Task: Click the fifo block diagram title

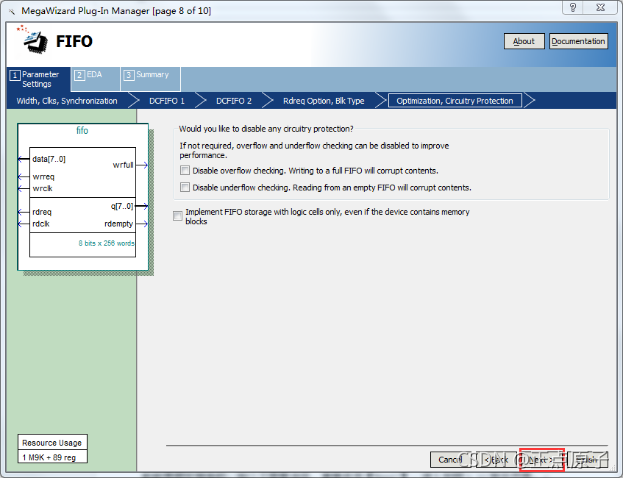Action: click(x=82, y=131)
